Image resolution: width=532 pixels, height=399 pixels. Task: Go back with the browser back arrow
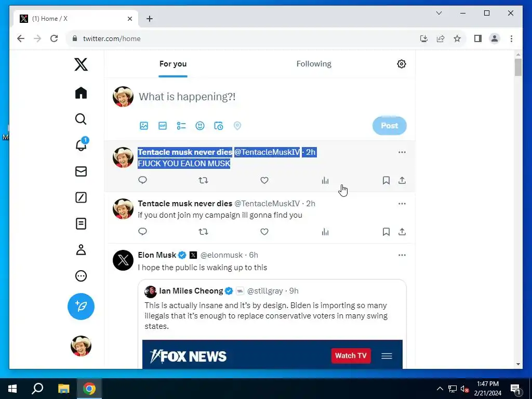21,38
